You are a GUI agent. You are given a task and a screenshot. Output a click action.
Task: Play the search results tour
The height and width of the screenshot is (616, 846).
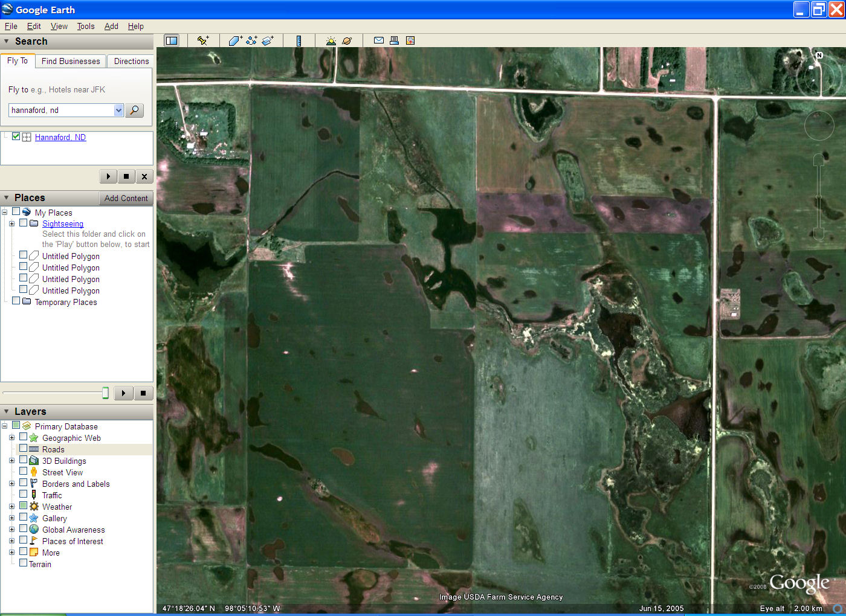pyautogui.click(x=108, y=176)
